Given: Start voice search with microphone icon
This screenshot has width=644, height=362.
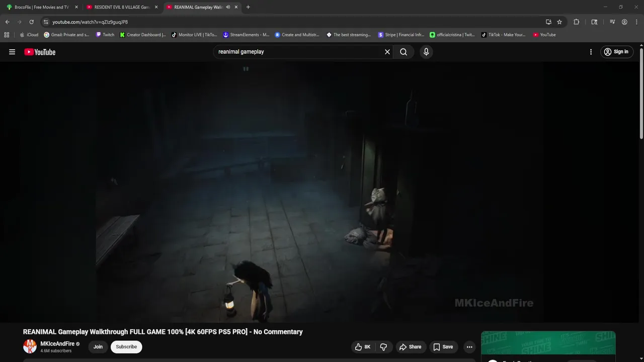Looking at the screenshot, I should click(x=426, y=52).
